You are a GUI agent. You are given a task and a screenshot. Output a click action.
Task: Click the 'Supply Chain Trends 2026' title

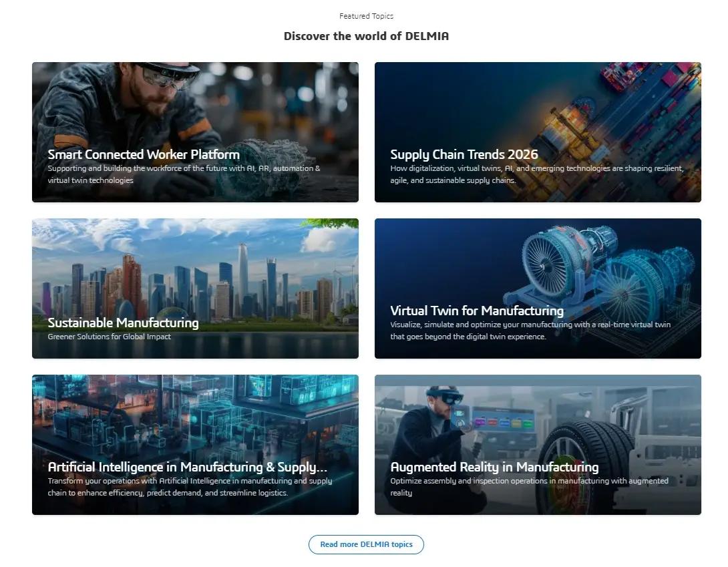coord(464,154)
